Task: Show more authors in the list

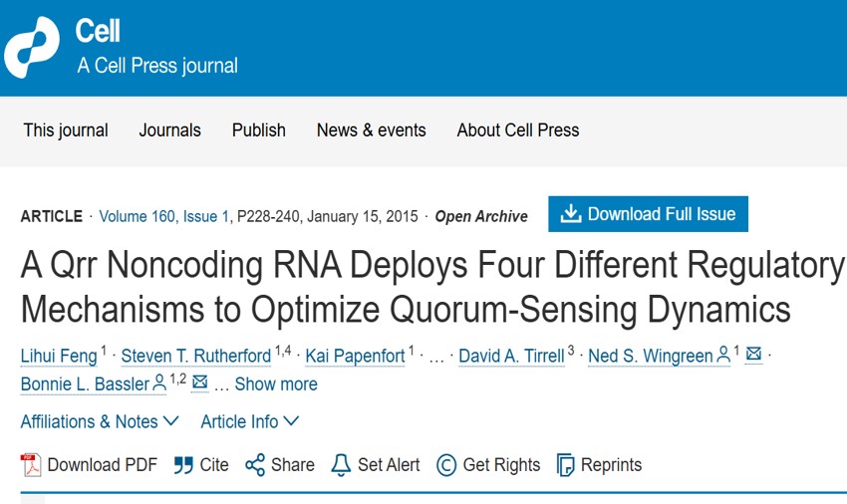Action: (x=276, y=384)
